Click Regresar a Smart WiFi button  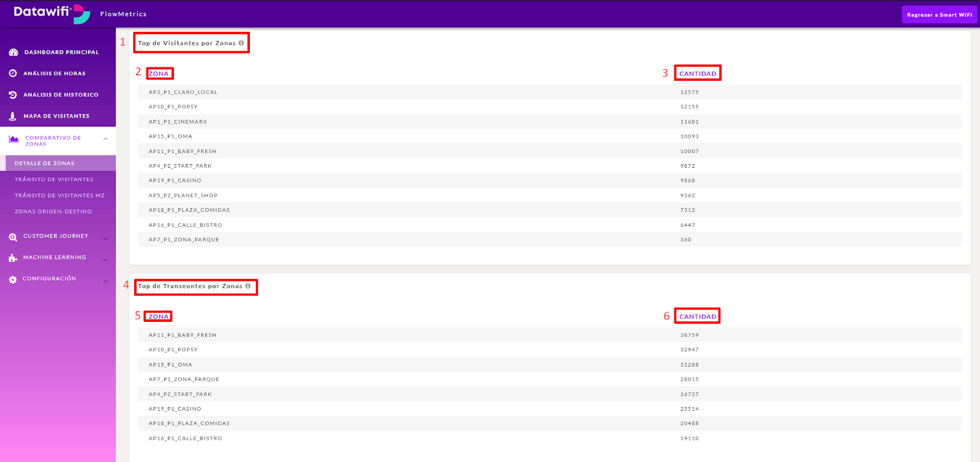[x=939, y=15]
